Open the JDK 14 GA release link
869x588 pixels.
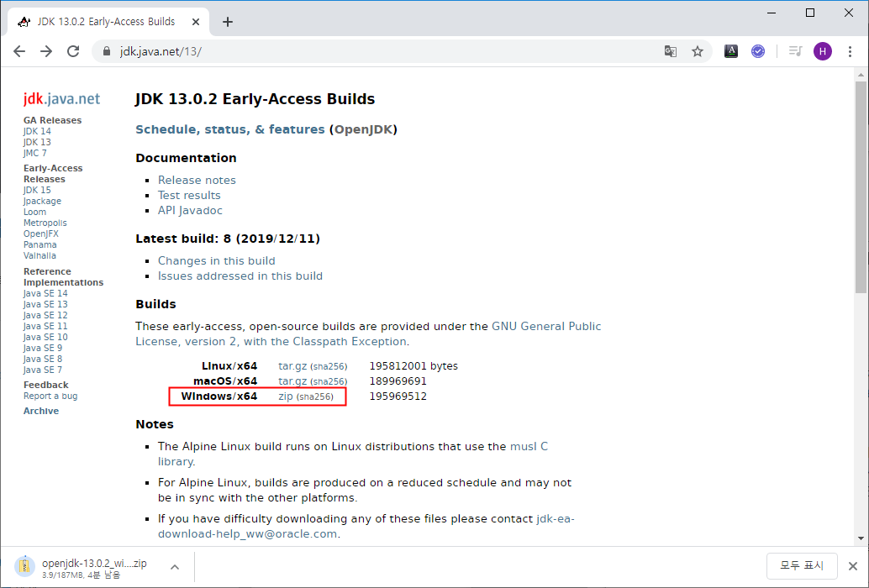click(x=37, y=131)
